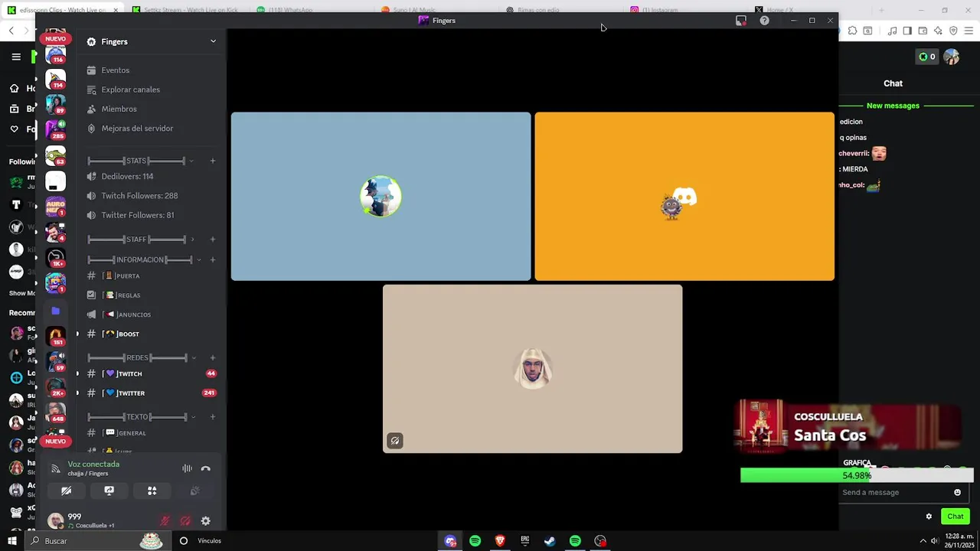
Task: Undeafen headphones in Discord
Action: (x=185, y=521)
